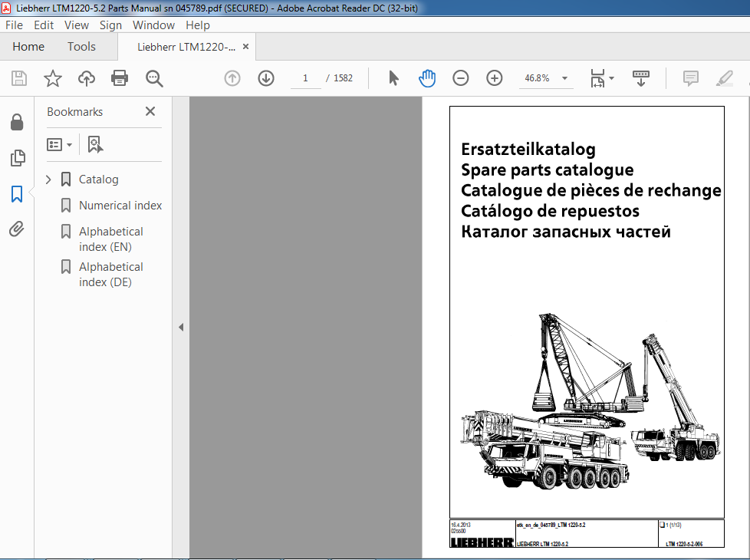This screenshot has width=750, height=560.
Task: Switch to the Tools tab
Action: [x=81, y=47]
